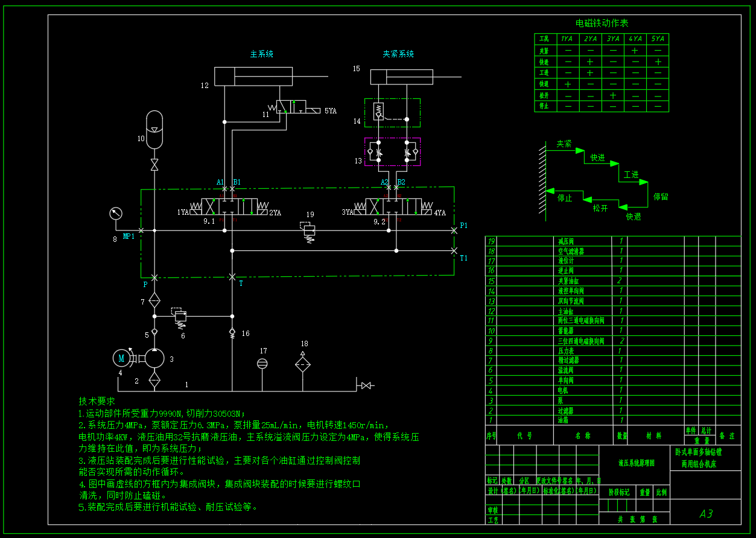Click the check valve symbol labeled 16

coord(232,332)
